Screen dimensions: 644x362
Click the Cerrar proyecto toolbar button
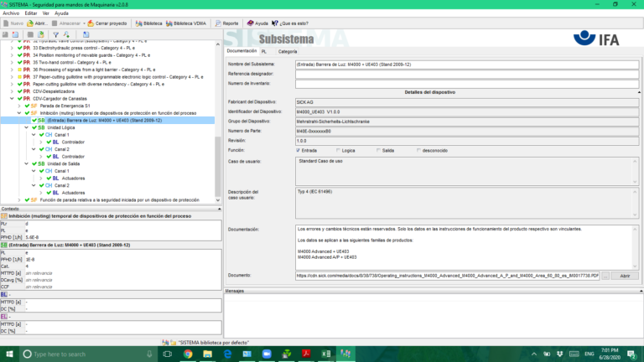[108, 23]
